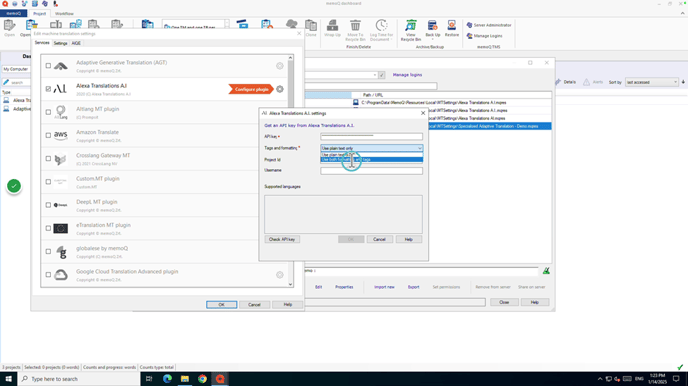The image size is (688, 386).
Task: Click the Wrap Up ribbon icon
Action: (332, 29)
